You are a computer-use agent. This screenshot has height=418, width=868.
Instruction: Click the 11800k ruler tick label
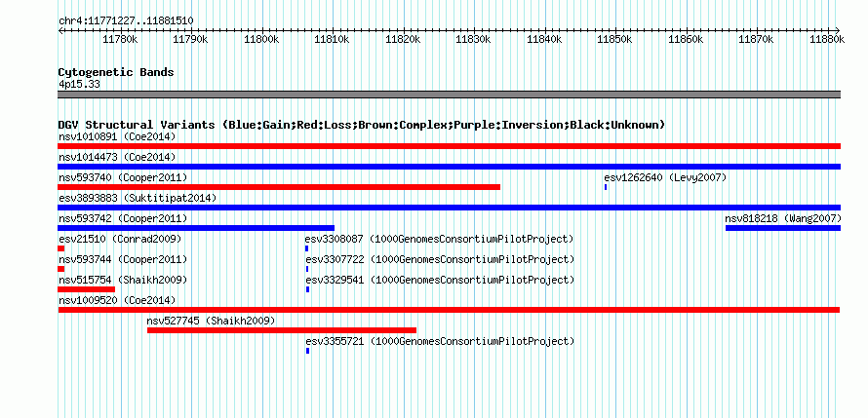point(260,39)
